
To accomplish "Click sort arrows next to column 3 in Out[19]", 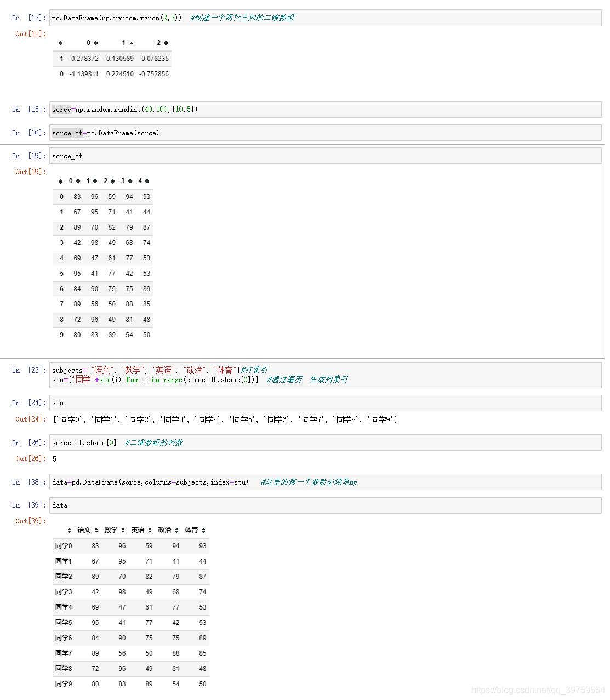I will pos(130,181).
